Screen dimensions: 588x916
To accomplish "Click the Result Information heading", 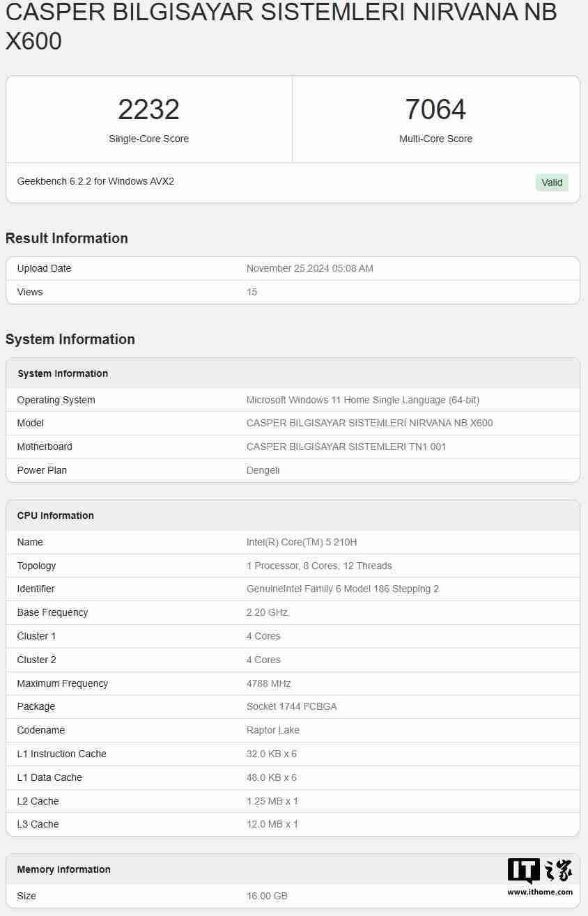I will pos(66,238).
